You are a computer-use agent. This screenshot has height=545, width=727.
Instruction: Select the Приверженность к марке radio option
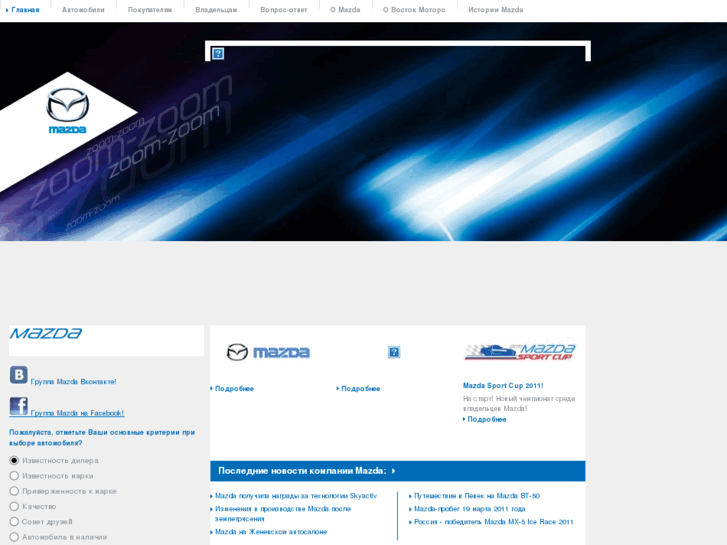click(14, 491)
